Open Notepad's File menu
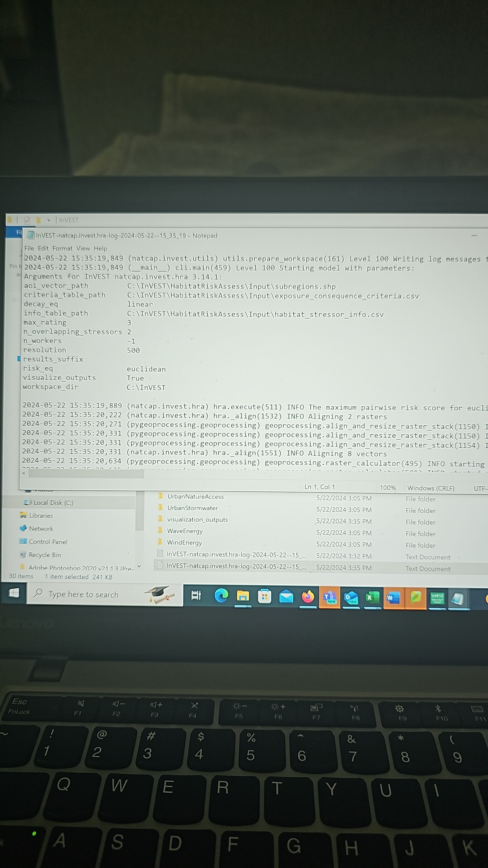Screen dimensions: 488x868 coord(29,248)
